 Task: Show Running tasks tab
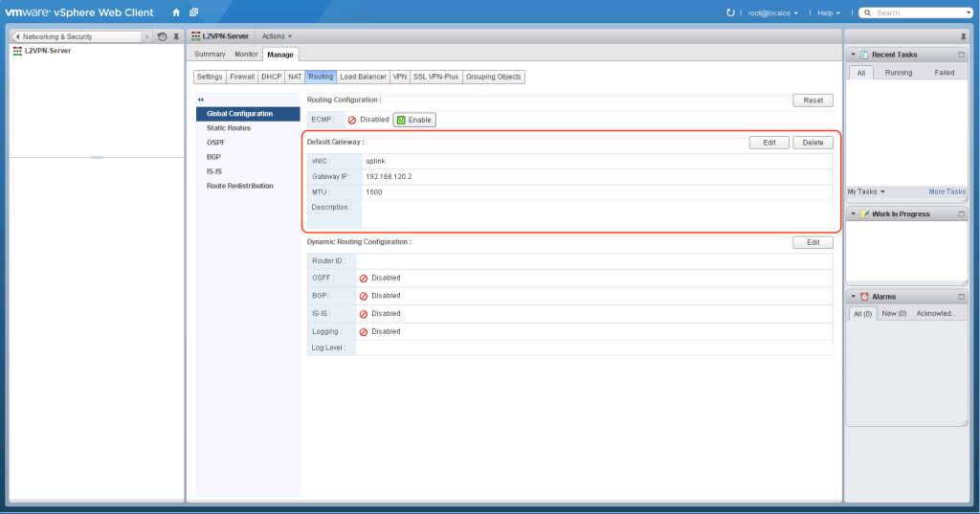898,73
